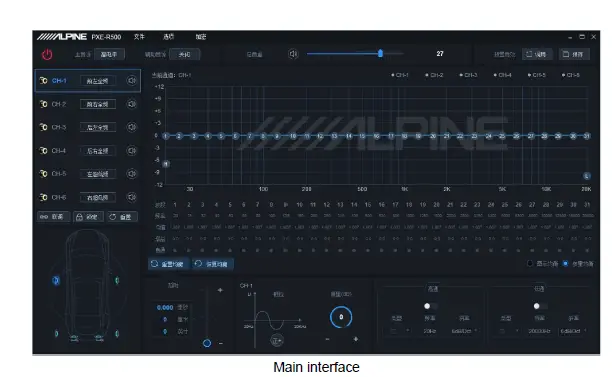Decrease delay with the minus beside the slider
Viewport: 612px width, 377px height.
[221, 343]
